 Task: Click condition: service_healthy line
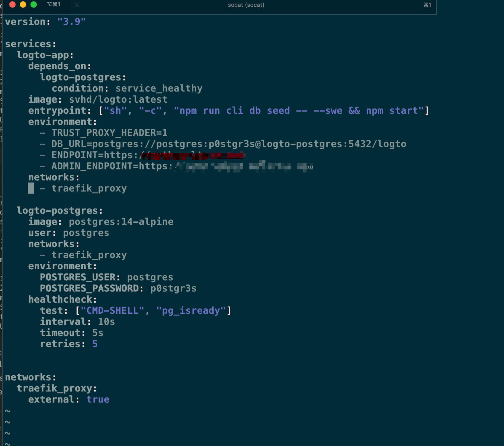tap(127, 88)
